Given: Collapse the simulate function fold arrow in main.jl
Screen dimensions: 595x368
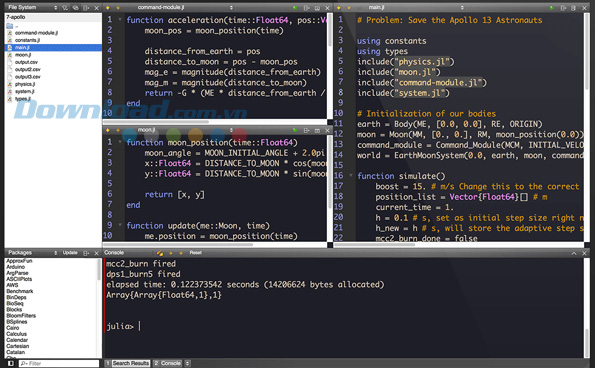Looking at the screenshot, I should 351,176.
